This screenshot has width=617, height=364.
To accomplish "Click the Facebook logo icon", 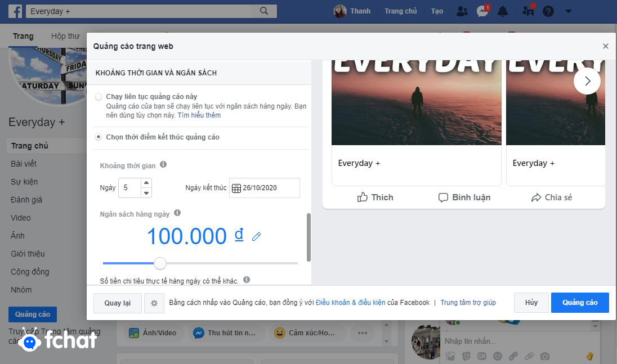I will (15, 11).
